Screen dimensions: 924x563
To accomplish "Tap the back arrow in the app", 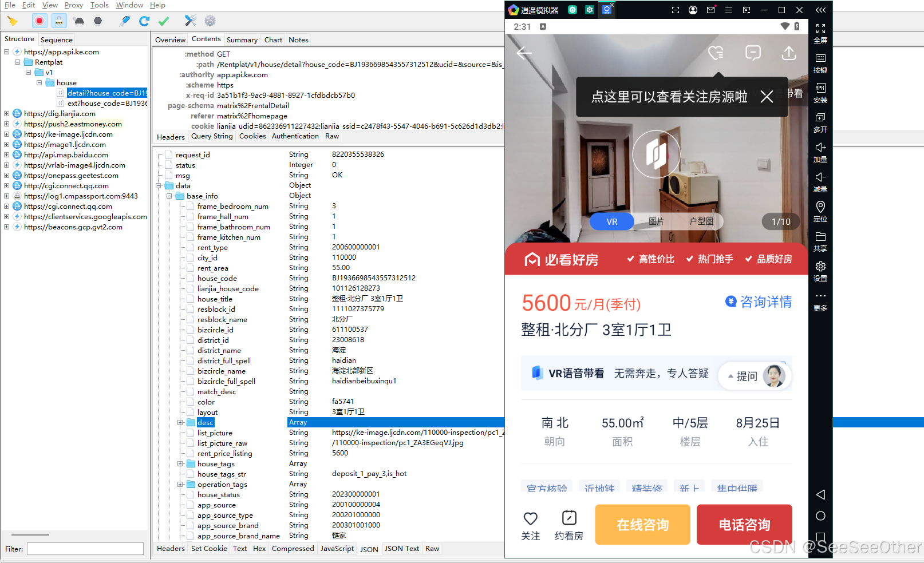I will coord(524,53).
